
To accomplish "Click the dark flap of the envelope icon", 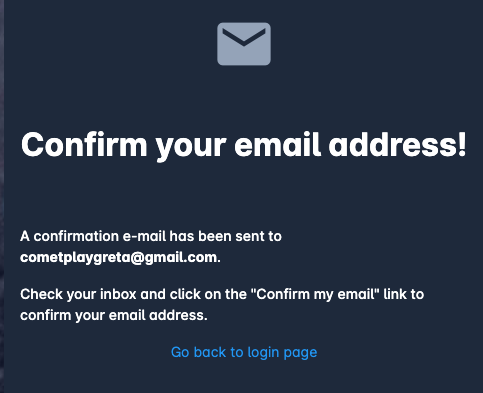I will (x=244, y=37).
